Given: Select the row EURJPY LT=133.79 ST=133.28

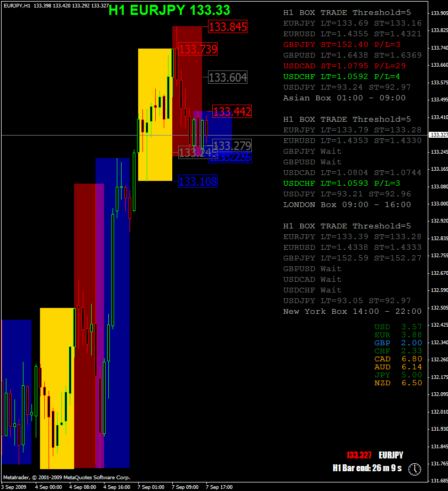Looking at the screenshot, I should tap(353, 130).
